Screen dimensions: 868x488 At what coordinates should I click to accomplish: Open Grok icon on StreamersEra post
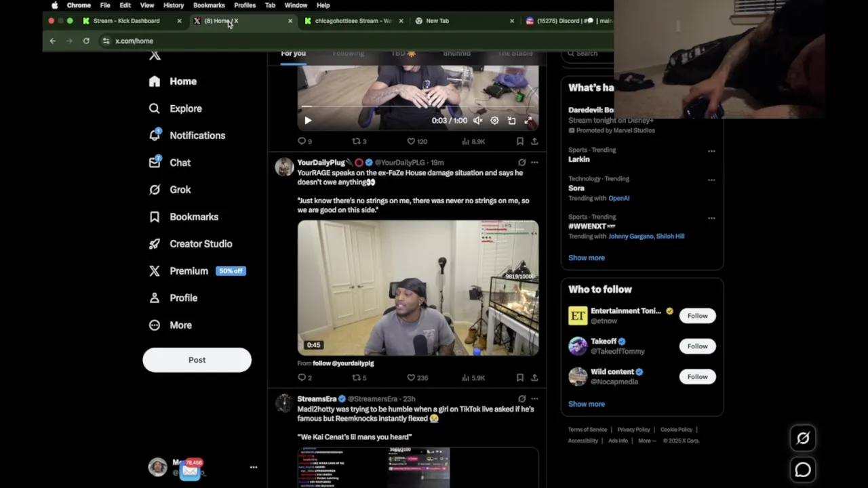pos(521,399)
